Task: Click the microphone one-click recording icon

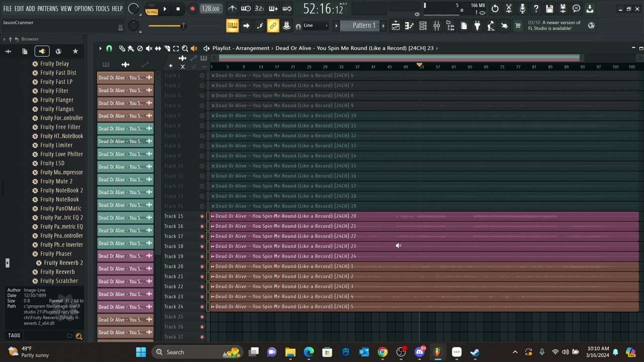Action: coord(522,9)
